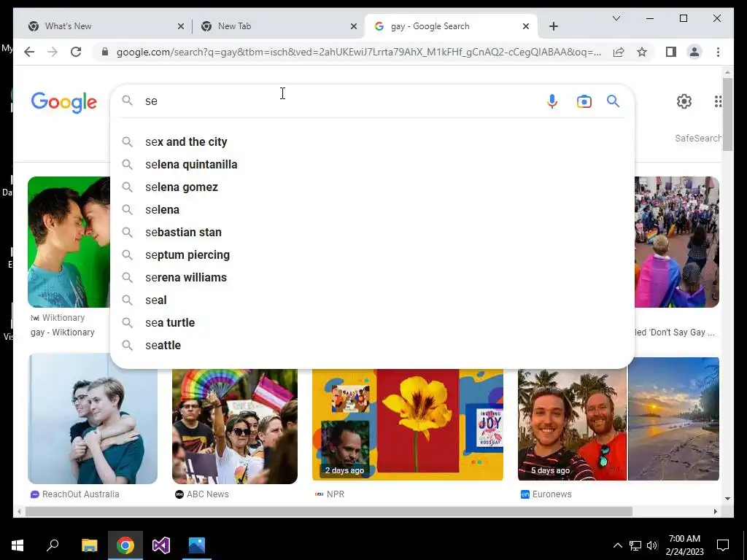Viewport: 747px width, 560px height.
Task: Open the Google apps grid
Action: [x=718, y=101]
